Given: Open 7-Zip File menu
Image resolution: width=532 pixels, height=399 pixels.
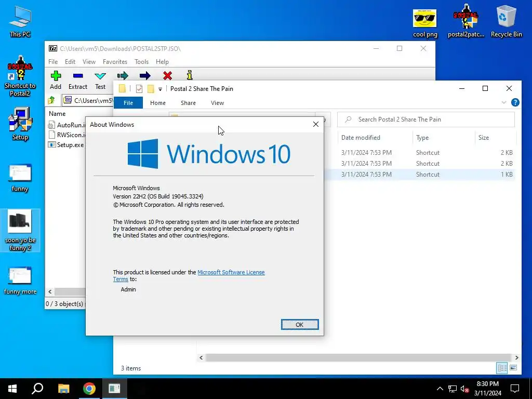Looking at the screenshot, I should pyautogui.click(x=53, y=62).
